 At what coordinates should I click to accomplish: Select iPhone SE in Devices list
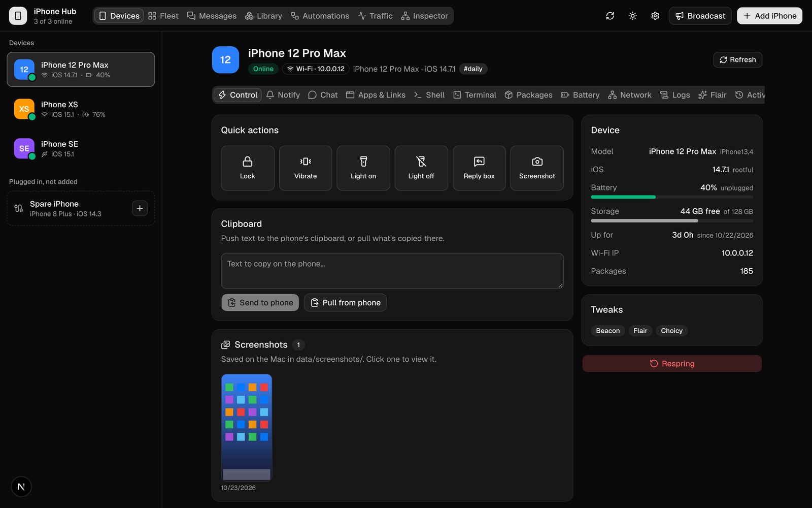81,149
